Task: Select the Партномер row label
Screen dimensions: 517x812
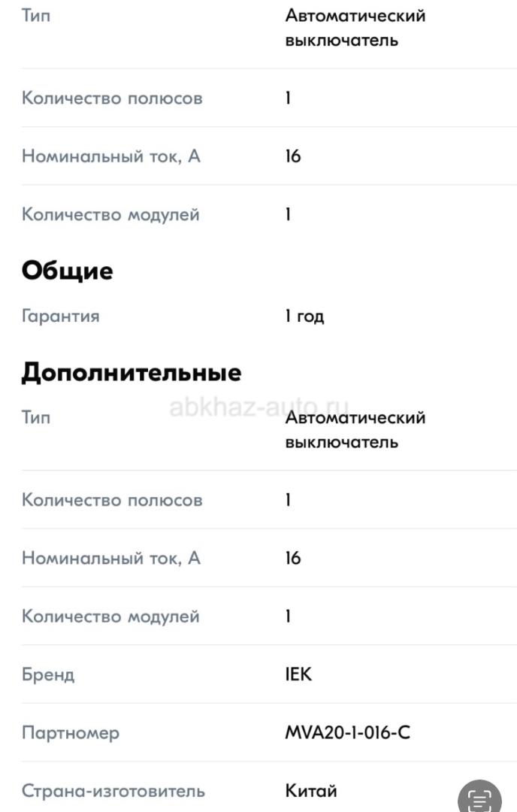Action: (70, 733)
